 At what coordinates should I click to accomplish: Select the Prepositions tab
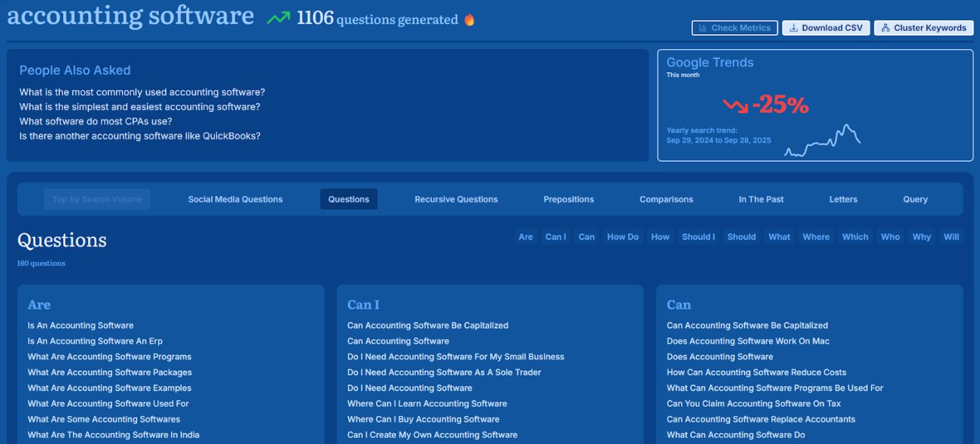click(568, 200)
